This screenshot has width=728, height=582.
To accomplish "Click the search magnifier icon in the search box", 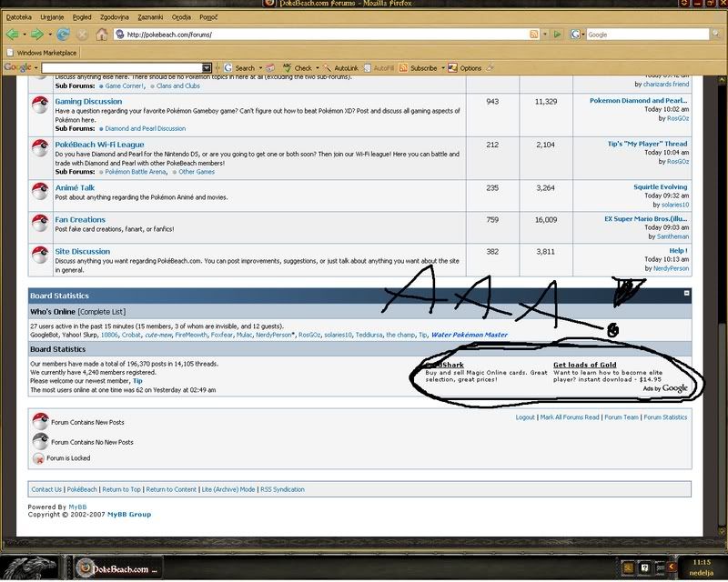I will tap(716, 34).
